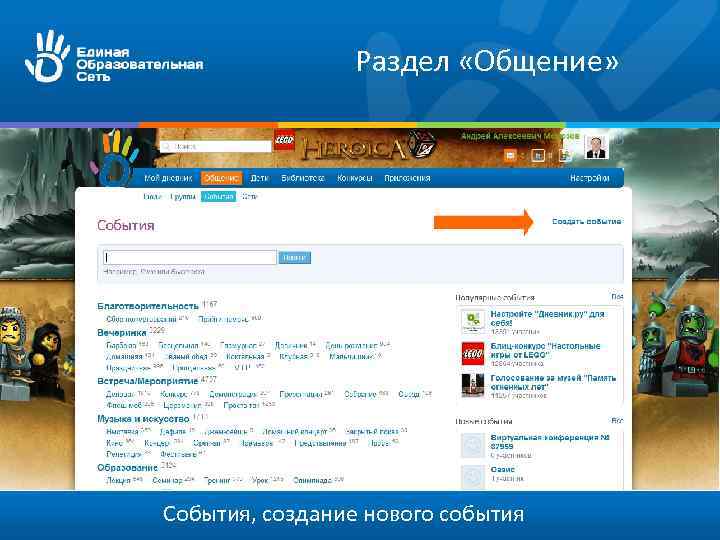This screenshot has height=540, width=720.
Task: Open Настройки in the navigation bar
Action: point(590,178)
